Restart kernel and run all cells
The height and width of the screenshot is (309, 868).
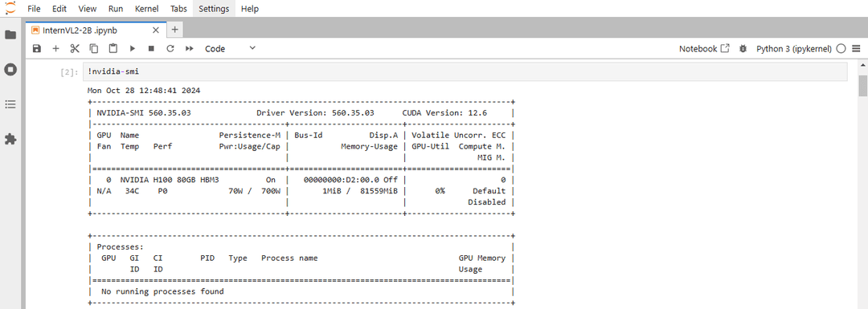pos(190,49)
